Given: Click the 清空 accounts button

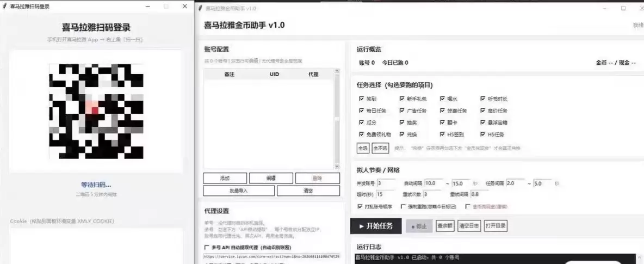Looking at the screenshot, I should [x=308, y=191].
